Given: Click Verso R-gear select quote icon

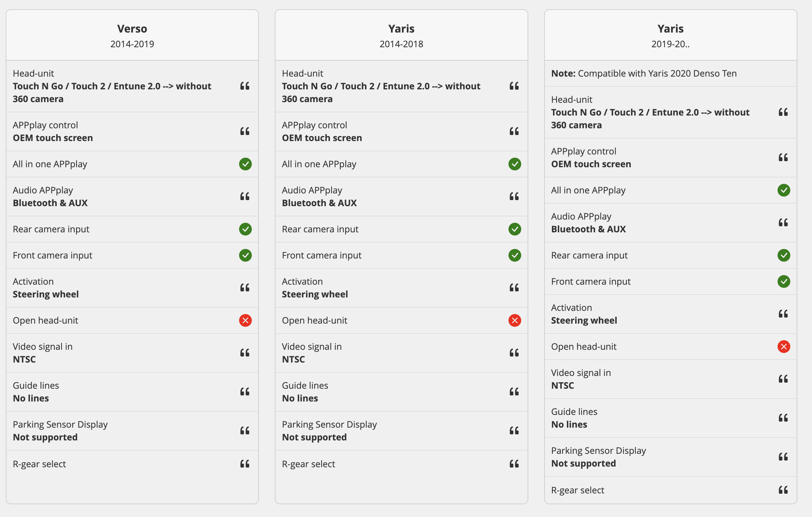Looking at the screenshot, I should [245, 464].
